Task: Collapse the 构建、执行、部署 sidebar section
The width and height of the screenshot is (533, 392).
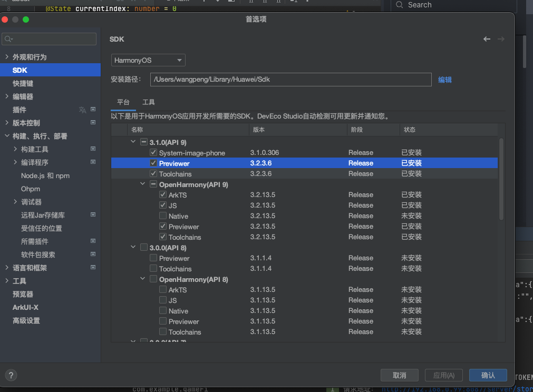Action: pos(7,136)
